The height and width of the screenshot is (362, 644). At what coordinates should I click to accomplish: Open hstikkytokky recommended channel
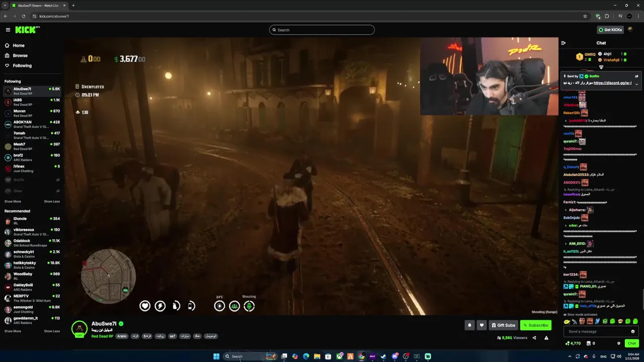(32, 265)
